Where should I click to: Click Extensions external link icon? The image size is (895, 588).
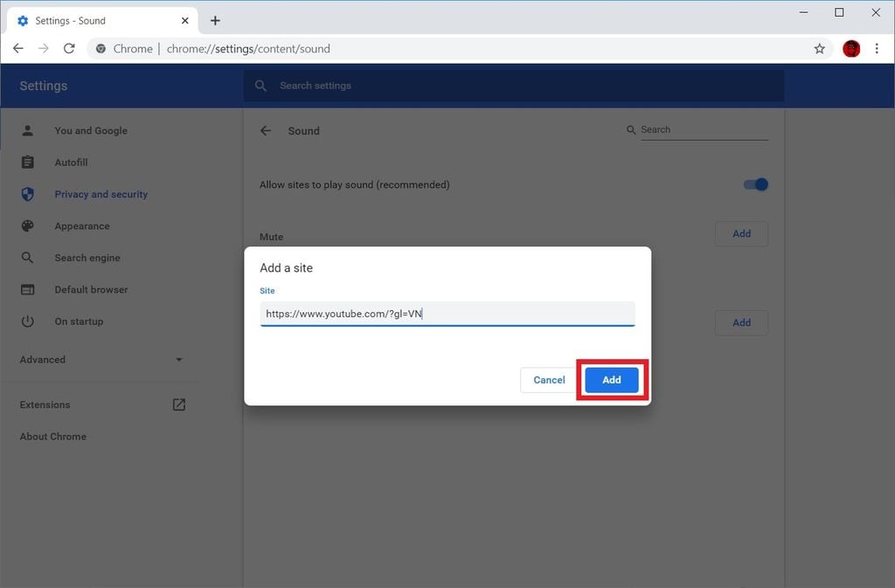click(179, 405)
